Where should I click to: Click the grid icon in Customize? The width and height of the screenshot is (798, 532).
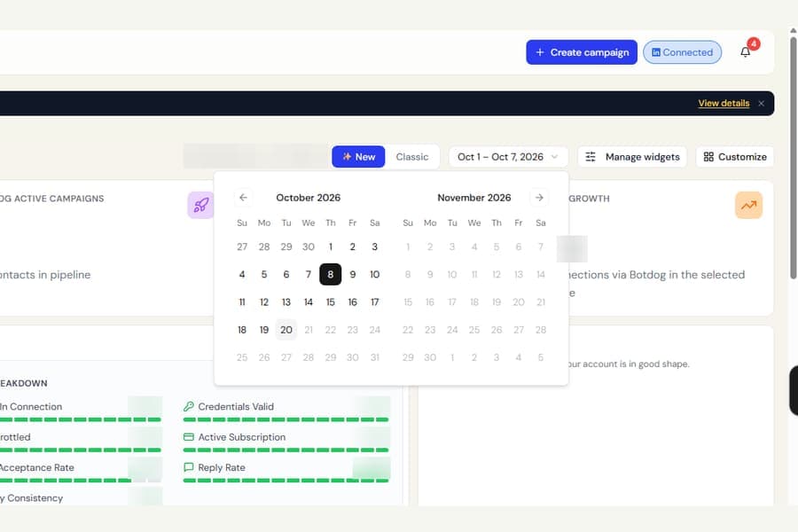(x=708, y=157)
